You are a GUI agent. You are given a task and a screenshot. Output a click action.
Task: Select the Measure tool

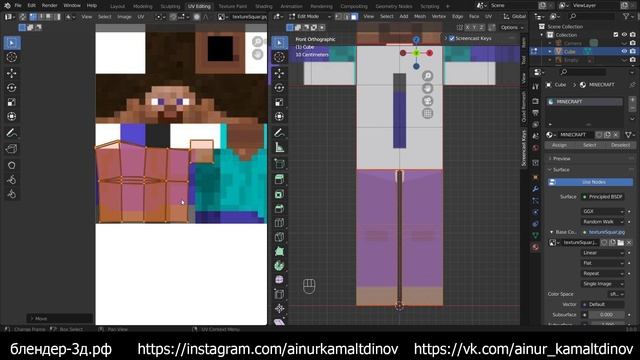point(280,147)
